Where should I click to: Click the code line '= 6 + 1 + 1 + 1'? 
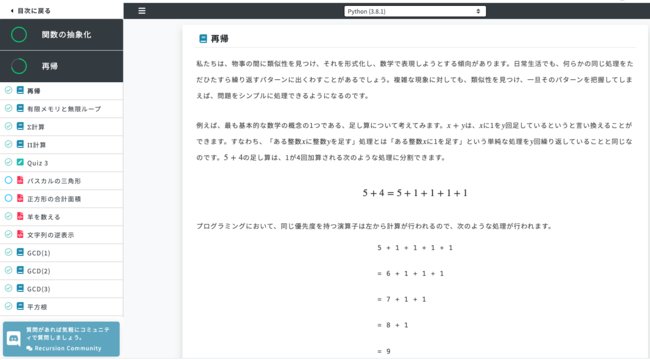410,273
